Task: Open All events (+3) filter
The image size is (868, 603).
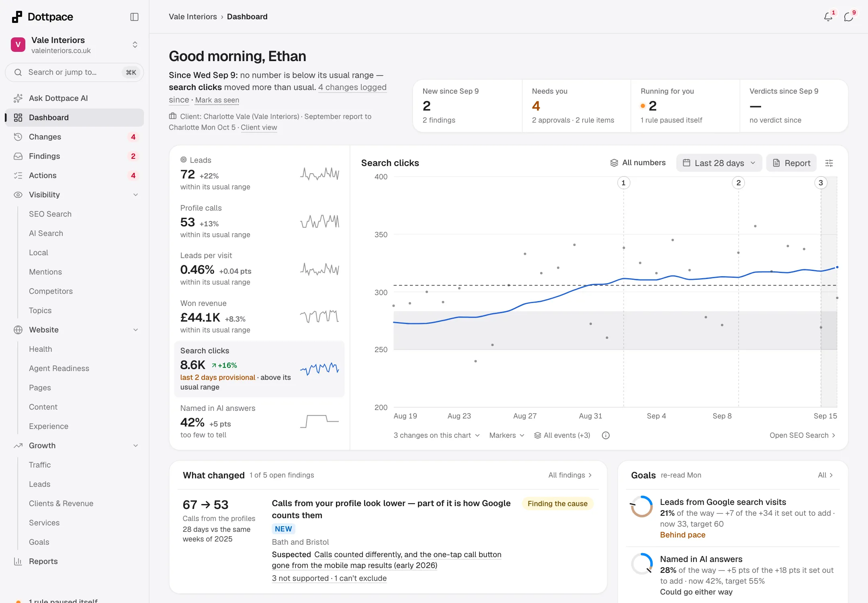Action: click(562, 435)
